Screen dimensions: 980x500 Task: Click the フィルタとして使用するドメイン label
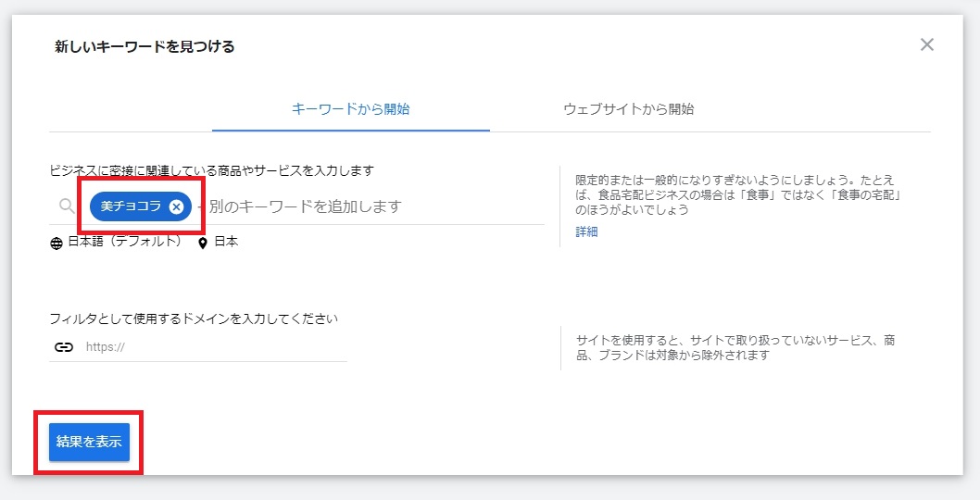click(x=193, y=319)
